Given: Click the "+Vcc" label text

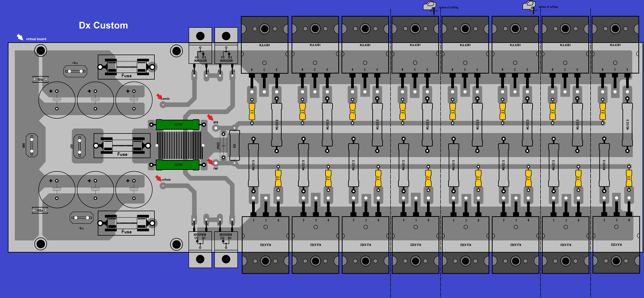Looking at the screenshot, I should point(75,63).
